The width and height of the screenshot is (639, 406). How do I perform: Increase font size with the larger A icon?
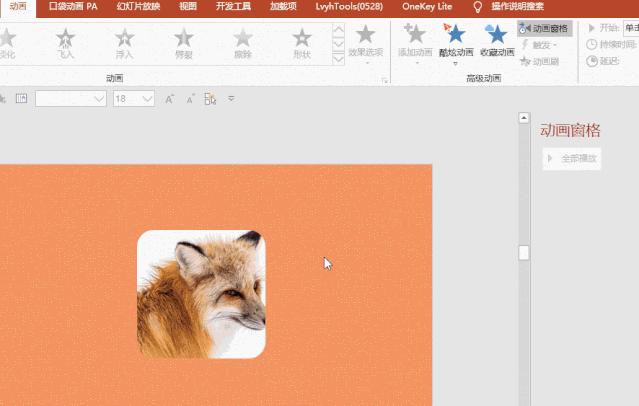[170, 98]
